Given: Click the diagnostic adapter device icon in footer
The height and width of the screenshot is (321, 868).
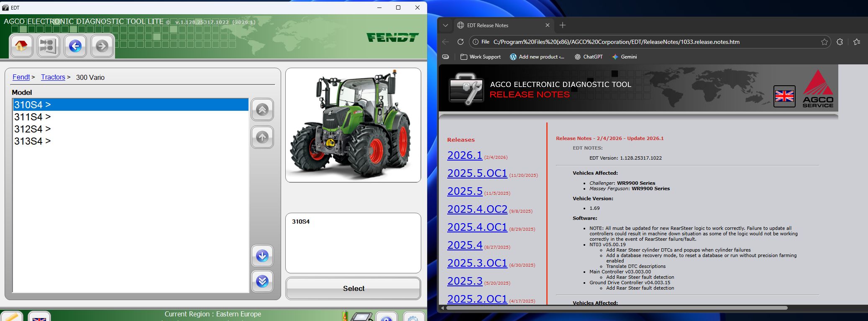Looking at the screenshot, I should 362,317.
